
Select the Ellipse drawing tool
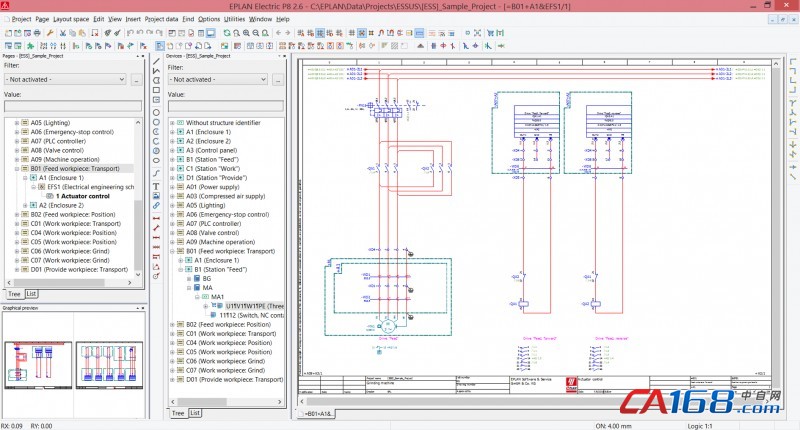click(156, 160)
